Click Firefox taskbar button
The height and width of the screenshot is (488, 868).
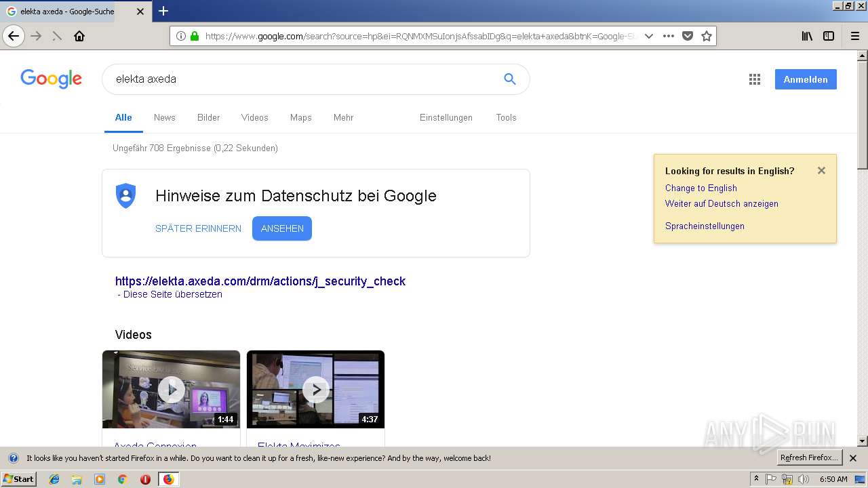168,479
